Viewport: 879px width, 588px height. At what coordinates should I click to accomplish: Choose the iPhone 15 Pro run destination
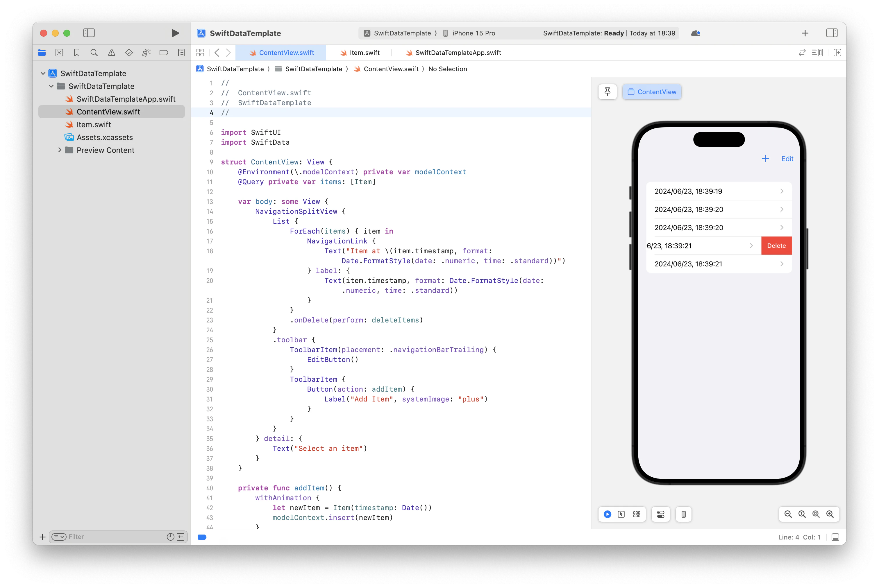(469, 33)
